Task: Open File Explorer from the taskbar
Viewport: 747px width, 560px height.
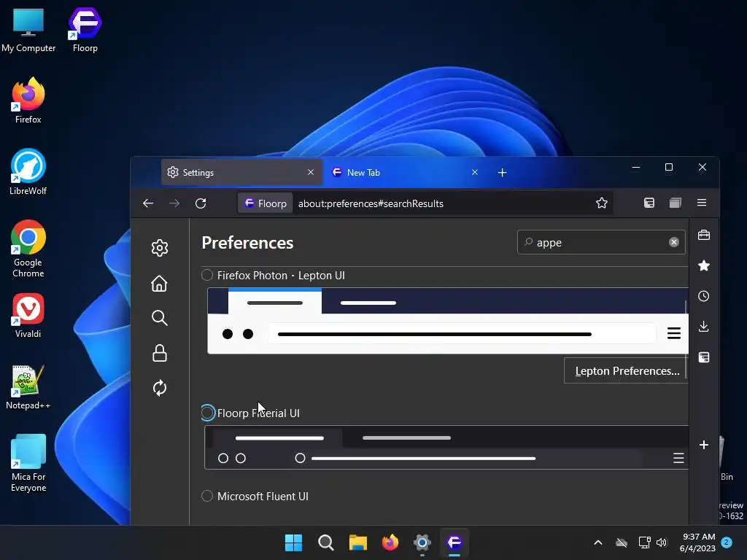Action: coord(357,542)
